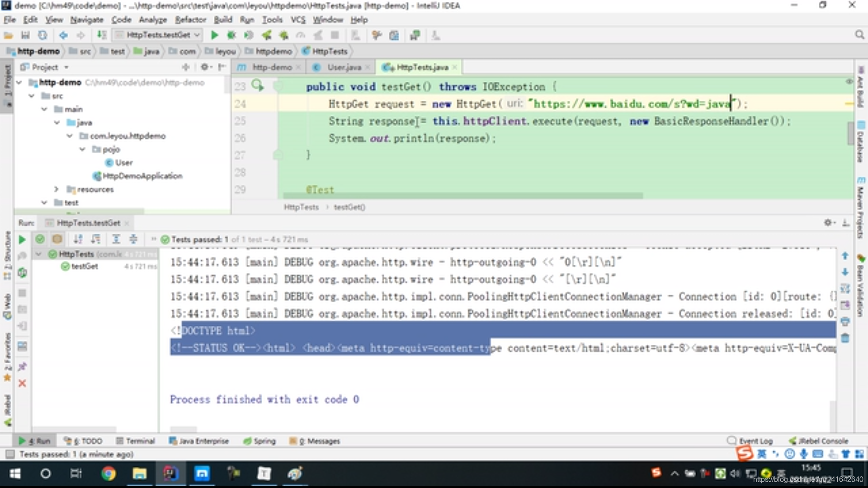Viewport: 868px width, 488px height.
Task: Select User class in project tree
Action: point(119,163)
